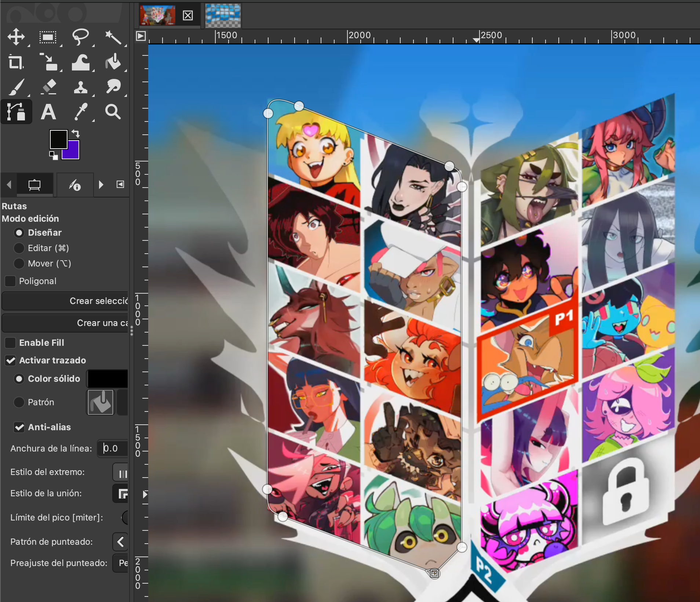Switch to the Tool Options tab
The height and width of the screenshot is (602, 700).
34,185
